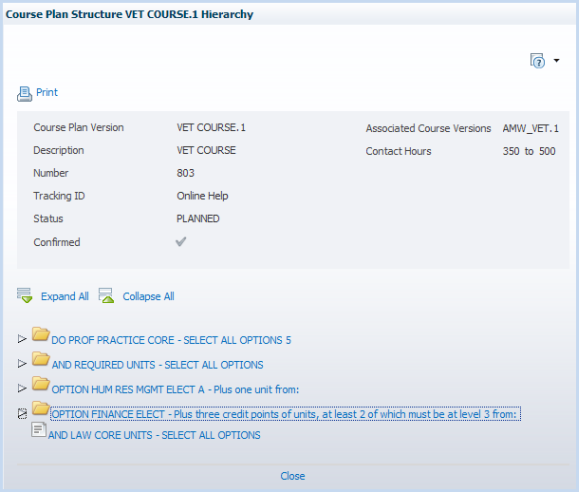Click the Online Help tracking ID value

202,196
